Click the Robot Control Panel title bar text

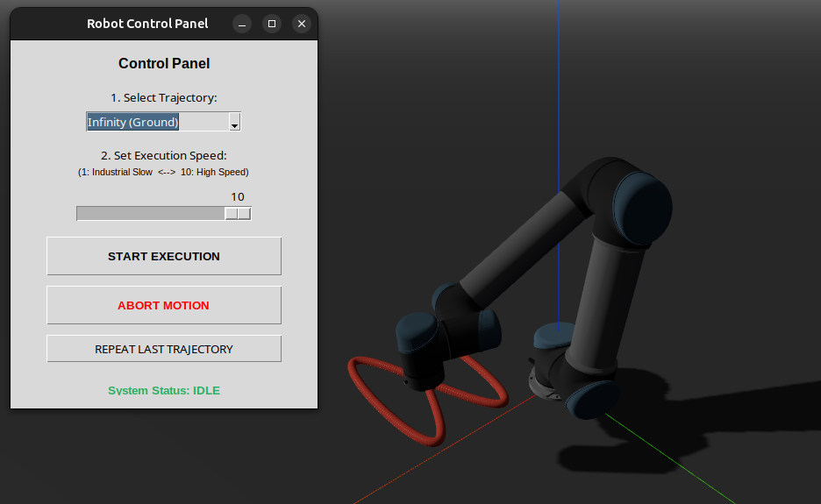click(x=147, y=24)
